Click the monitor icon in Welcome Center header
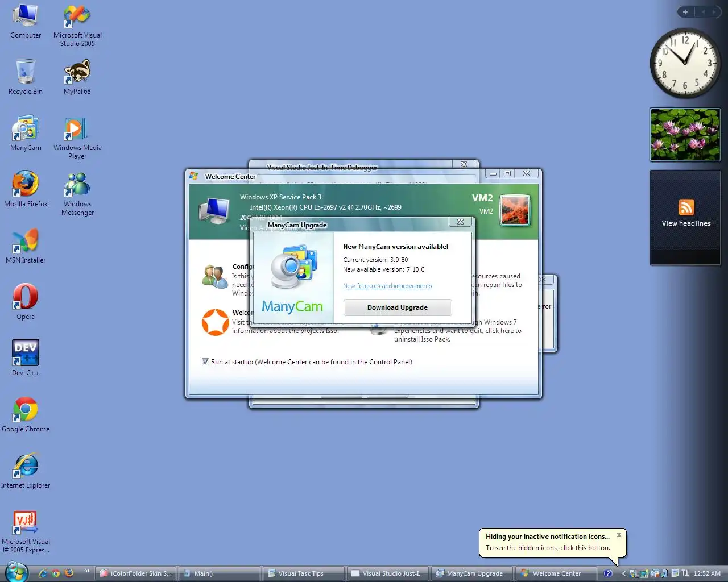Screen dimensions: 728x582 pos(214,211)
